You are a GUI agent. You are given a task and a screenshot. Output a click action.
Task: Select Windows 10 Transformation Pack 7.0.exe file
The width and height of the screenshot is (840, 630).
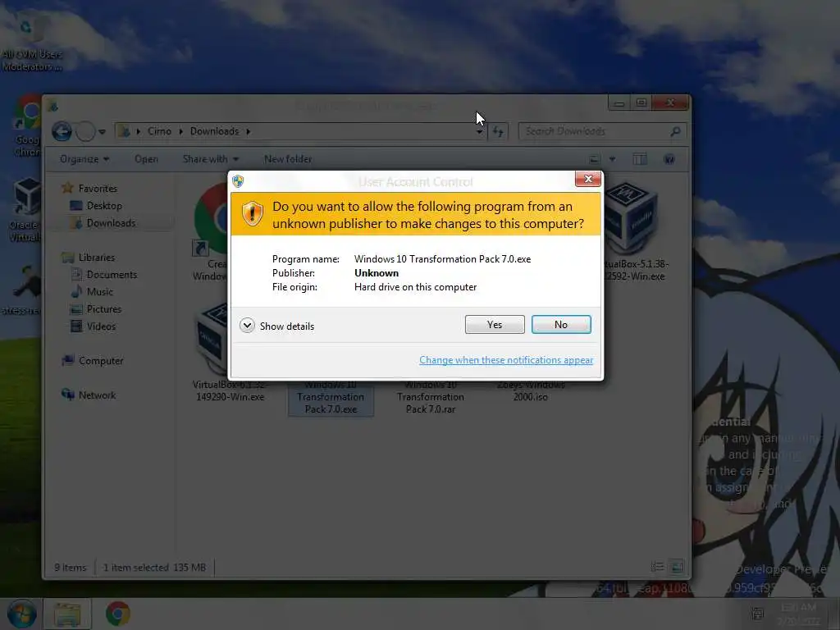(331, 398)
